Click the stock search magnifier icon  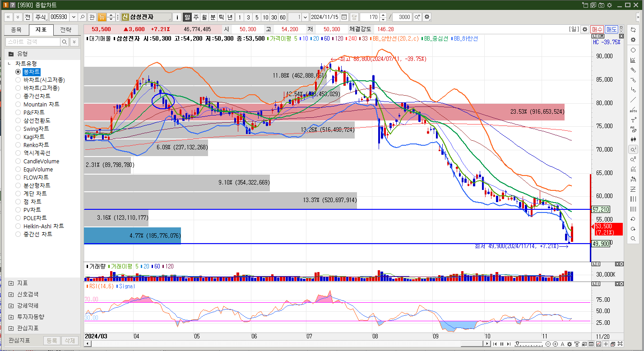(83, 17)
